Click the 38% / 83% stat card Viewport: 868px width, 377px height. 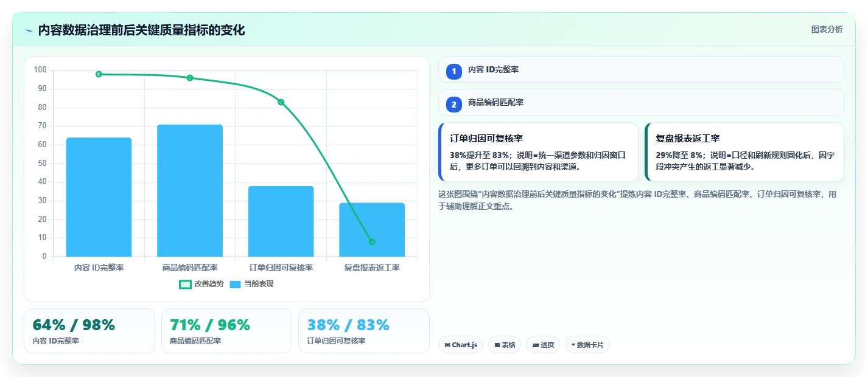pos(364,331)
